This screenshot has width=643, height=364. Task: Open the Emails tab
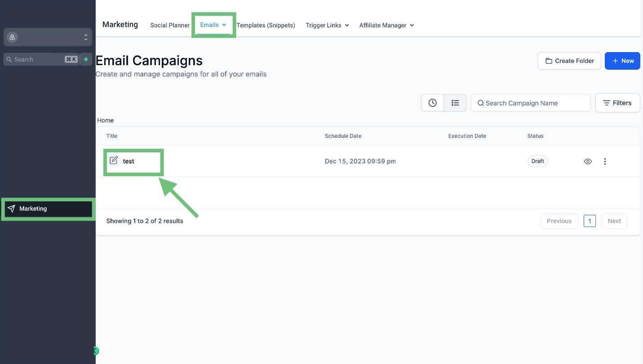(213, 25)
